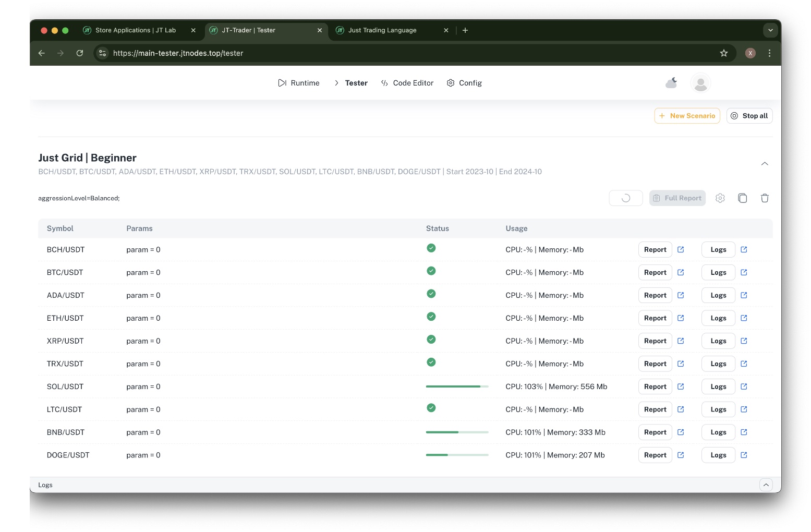Open Config section
The height and width of the screenshot is (532, 811).
[464, 83]
